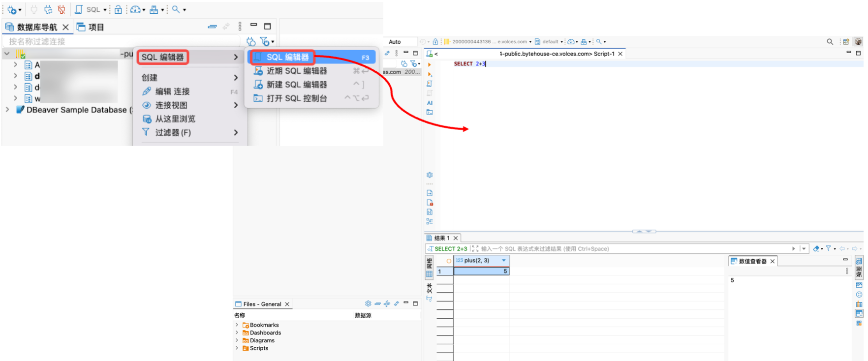Screen dimensions: 868x361
Task: Toggle link with editor in the navigator
Action: pyautogui.click(x=226, y=27)
